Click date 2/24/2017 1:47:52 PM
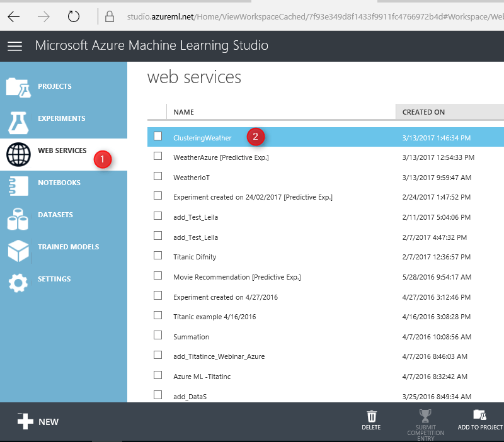This screenshot has width=504, height=442. coord(437,197)
